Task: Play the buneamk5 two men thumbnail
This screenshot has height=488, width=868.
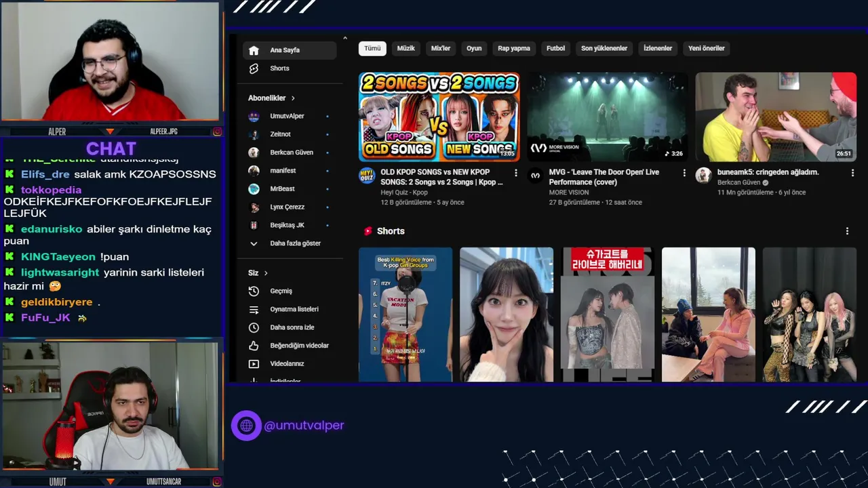Action: [x=776, y=117]
